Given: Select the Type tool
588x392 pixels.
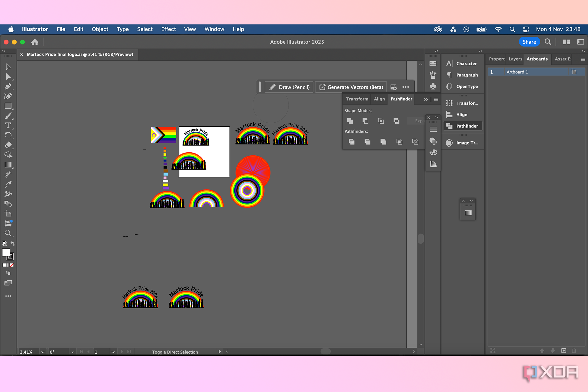Looking at the screenshot, I should pyautogui.click(x=8, y=125).
